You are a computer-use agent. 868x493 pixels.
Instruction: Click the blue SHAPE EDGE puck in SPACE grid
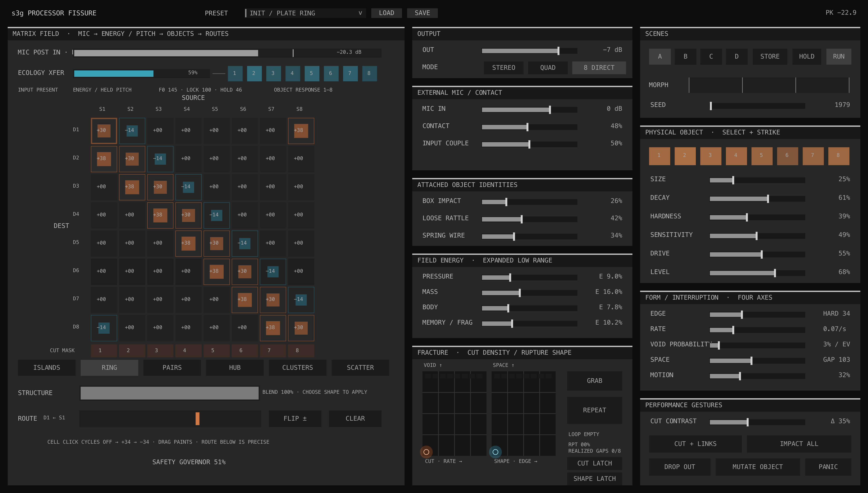pyautogui.click(x=495, y=452)
